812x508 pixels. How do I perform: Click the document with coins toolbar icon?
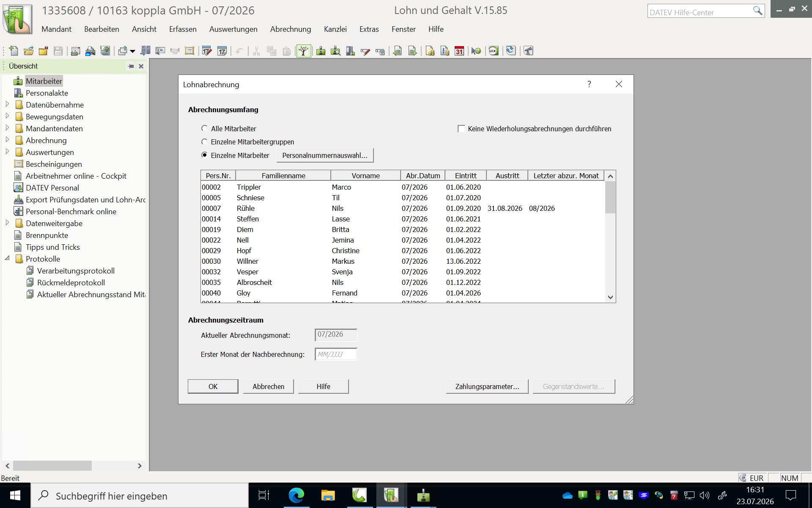click(x=430, y=51)
